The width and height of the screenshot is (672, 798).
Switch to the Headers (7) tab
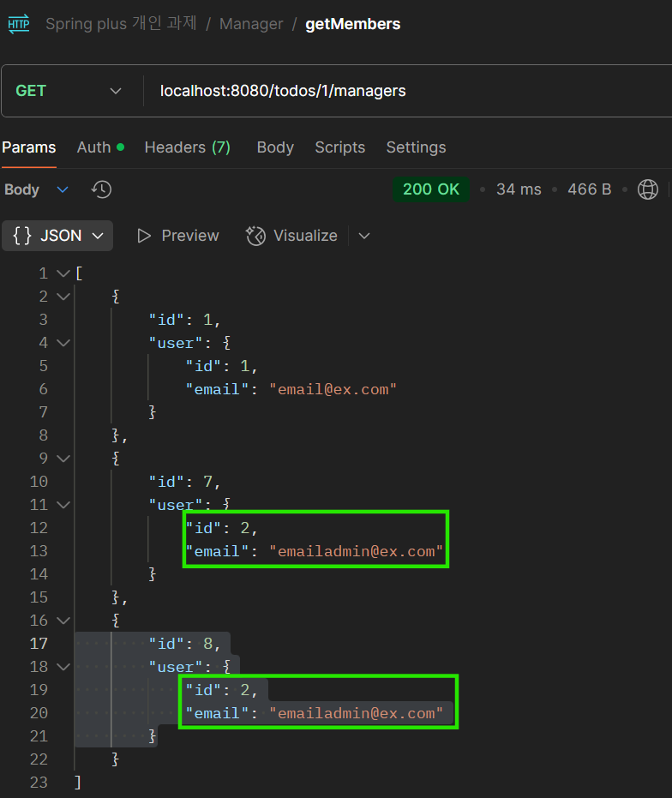(188, 147)
